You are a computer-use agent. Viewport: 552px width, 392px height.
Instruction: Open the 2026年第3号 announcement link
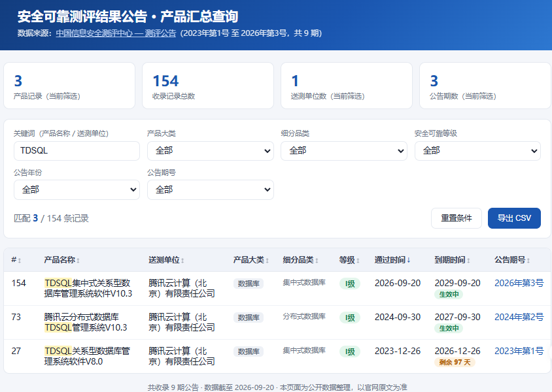[x=519, y=283]
